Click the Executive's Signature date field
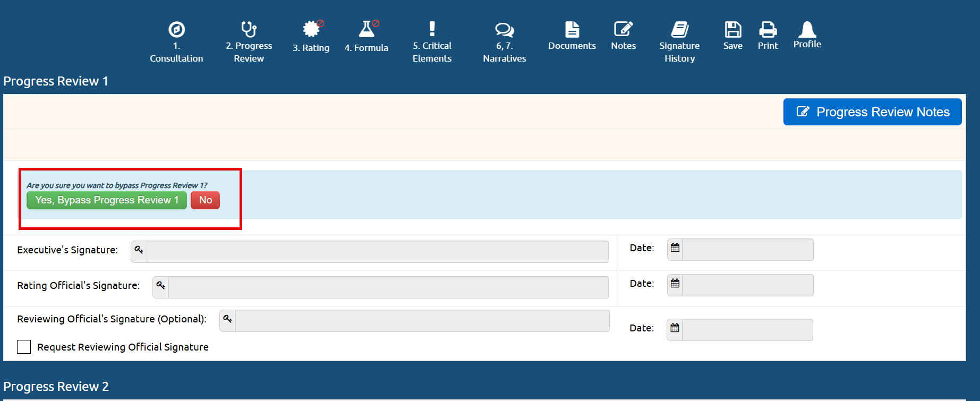980x401 pixels. [748, 250]
